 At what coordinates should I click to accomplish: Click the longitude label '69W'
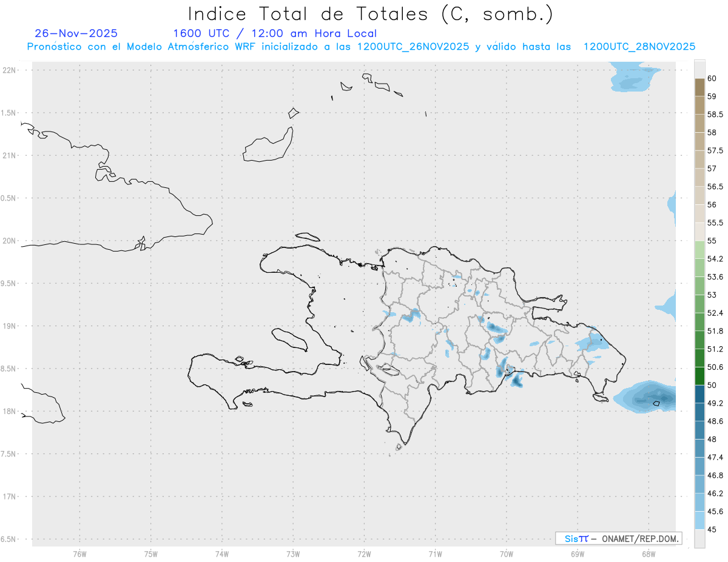point(578,554)
